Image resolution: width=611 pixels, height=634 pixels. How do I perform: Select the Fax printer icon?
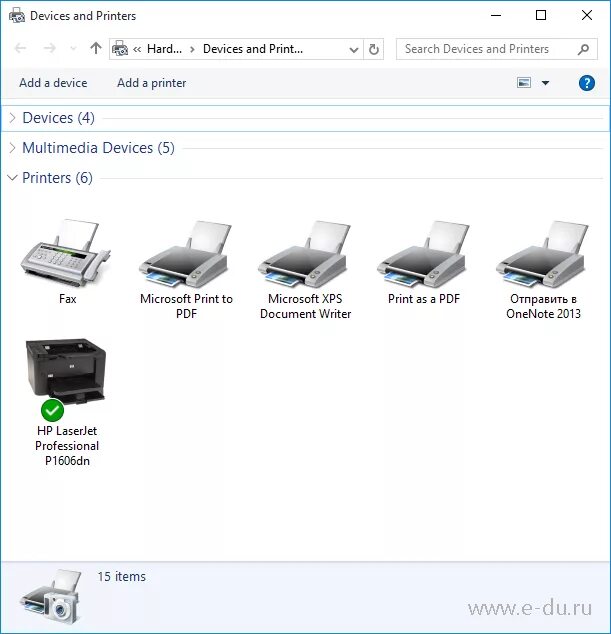(x=66, y=252)
